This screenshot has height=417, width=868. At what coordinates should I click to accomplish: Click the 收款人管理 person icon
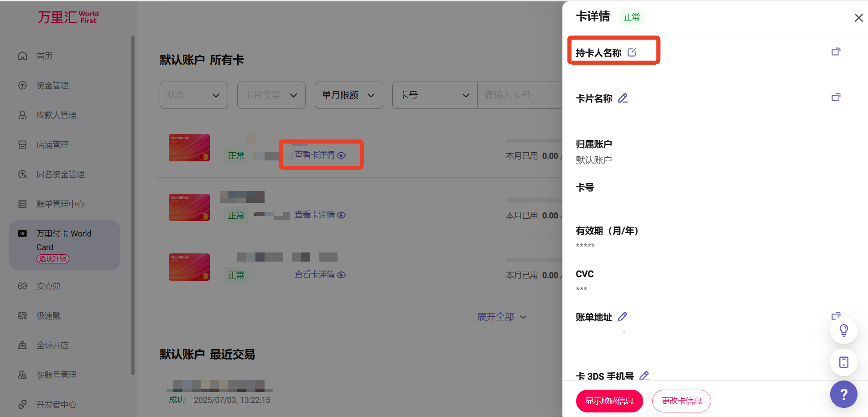22,115
